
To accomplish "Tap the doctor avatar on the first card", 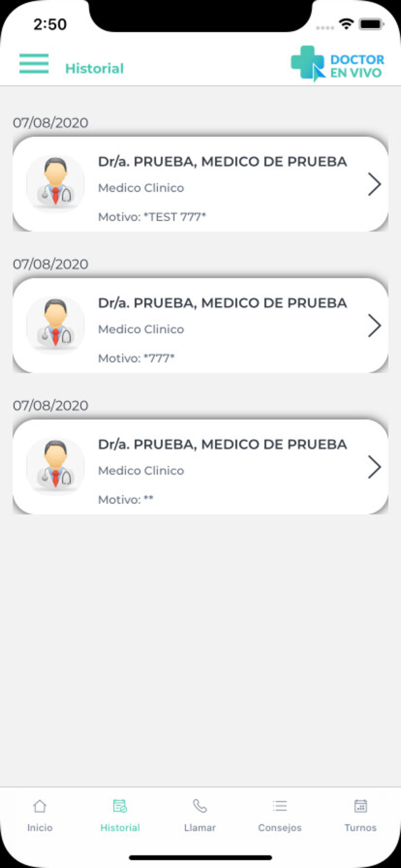I will 55,183.
